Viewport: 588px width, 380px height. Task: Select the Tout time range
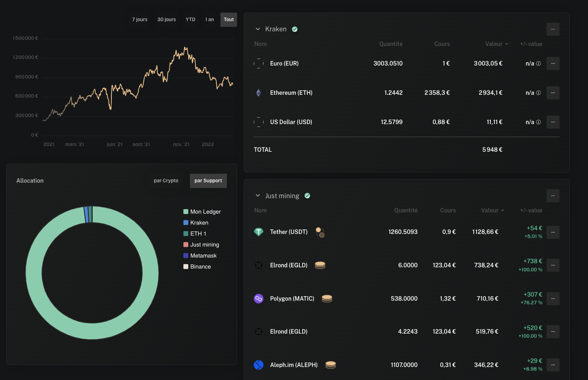tap(229, 20)
